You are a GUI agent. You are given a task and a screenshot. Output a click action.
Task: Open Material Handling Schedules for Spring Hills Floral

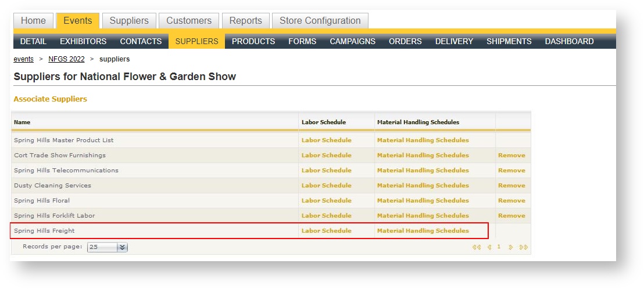click(423, 201)
